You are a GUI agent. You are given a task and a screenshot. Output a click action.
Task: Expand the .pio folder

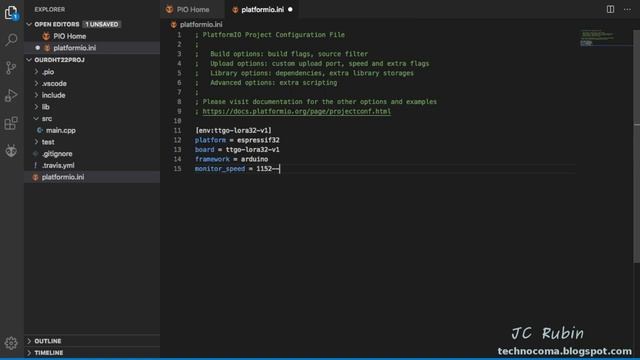tap(36, 71)
